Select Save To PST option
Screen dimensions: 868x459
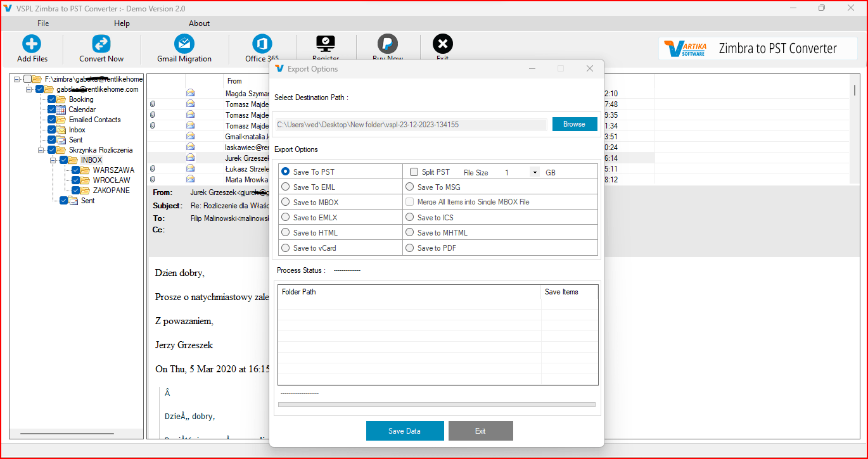(286, 172)
